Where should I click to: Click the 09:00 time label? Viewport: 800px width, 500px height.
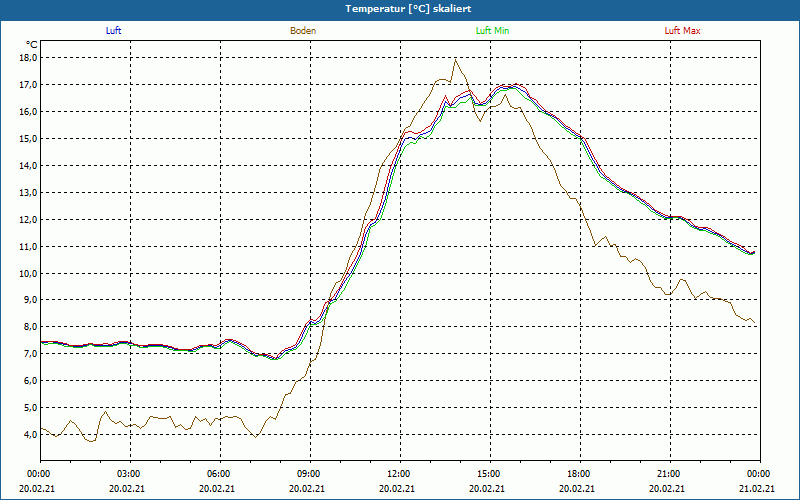pos(307,474)
